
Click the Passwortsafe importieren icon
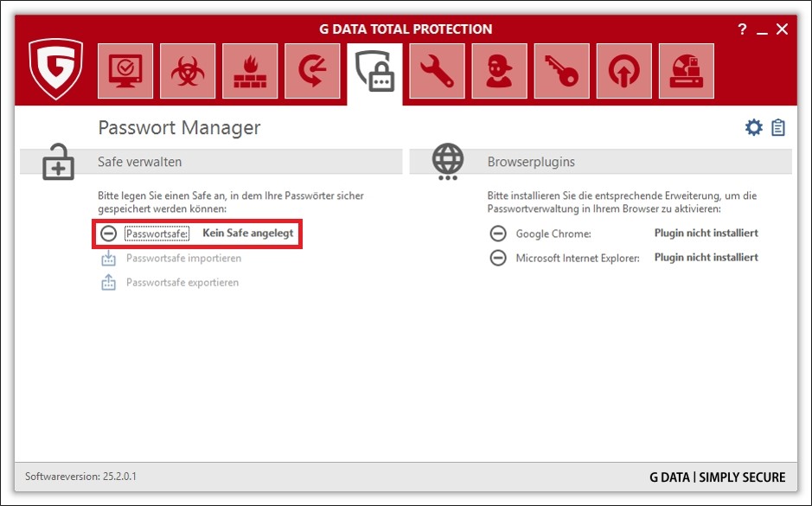pyautogui.click(x=108, y=258)
